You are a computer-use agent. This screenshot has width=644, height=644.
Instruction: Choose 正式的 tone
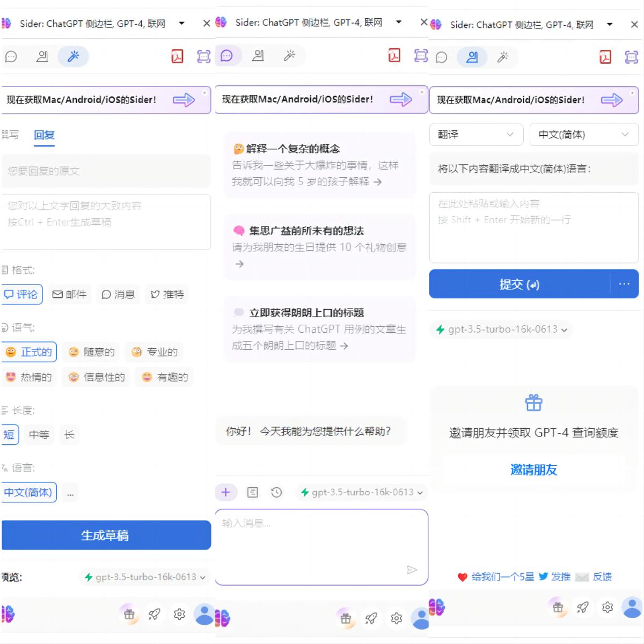coord(29,352)
